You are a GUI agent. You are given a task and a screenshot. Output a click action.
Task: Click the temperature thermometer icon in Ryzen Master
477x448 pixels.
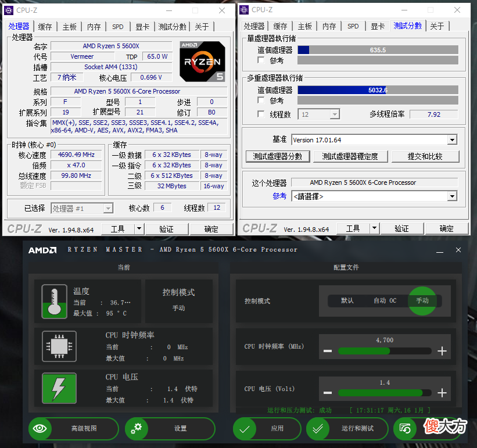pyautogui.click(x=55, y=302)
